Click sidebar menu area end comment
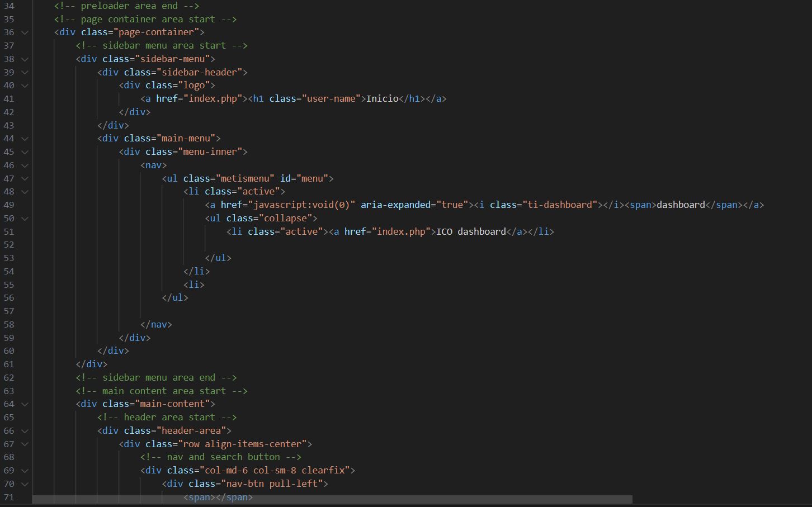This screenshot has width=812, height=507. point(156,377)
